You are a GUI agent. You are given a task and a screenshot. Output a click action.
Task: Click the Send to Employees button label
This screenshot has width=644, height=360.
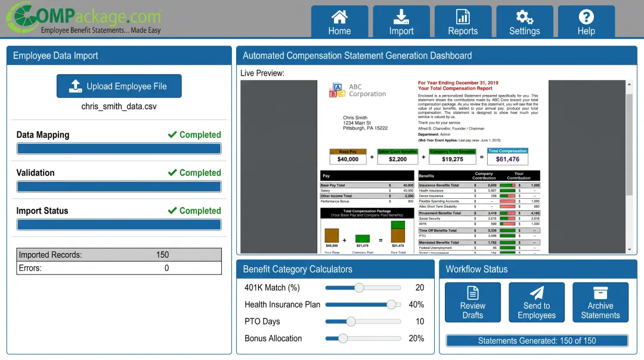coord(537,310)
